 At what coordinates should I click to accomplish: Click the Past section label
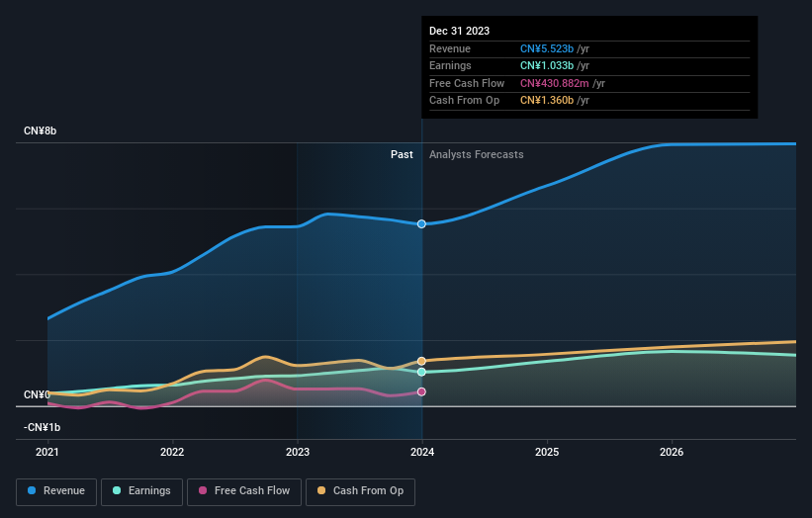402,154
